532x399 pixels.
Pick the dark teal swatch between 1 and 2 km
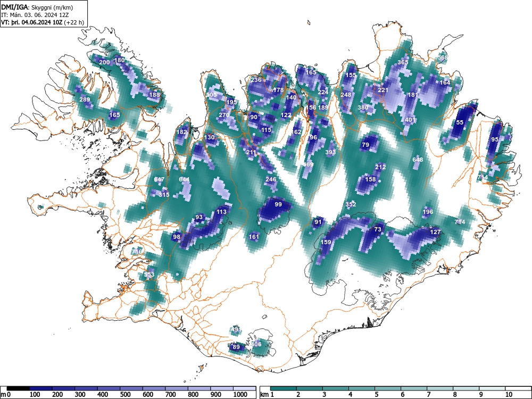[x=284, y=388]
